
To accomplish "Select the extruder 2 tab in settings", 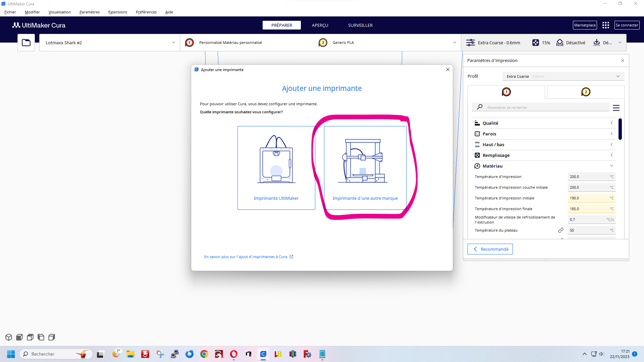I will coord(586,92).
